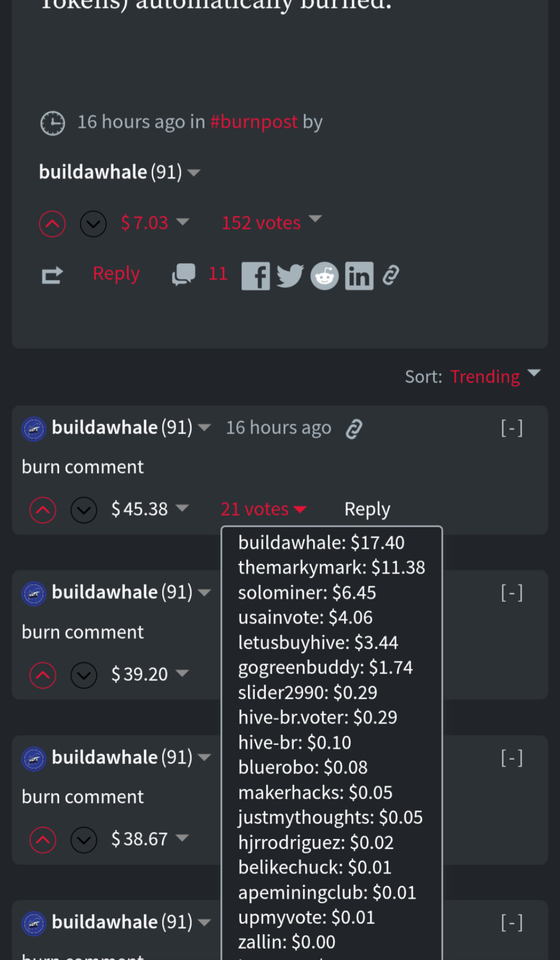Share post on Facebook icon
Viewport: 560px width, 960px height.
point(255,276)
